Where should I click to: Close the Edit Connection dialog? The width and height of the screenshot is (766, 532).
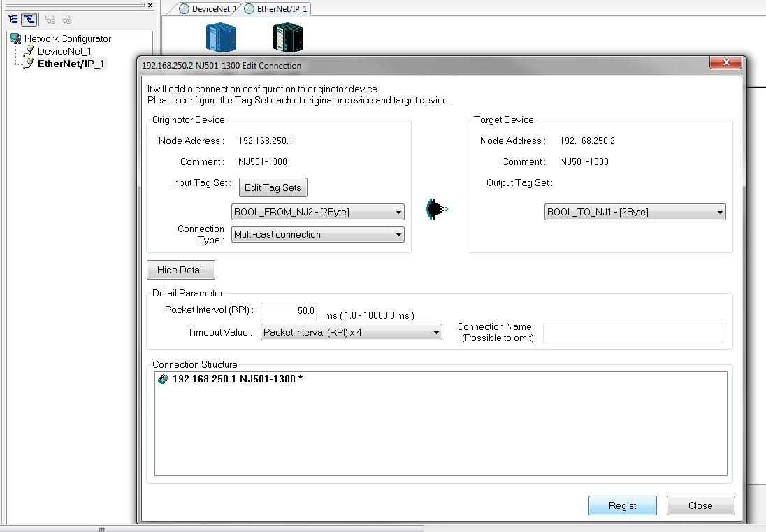pos(726,62)
